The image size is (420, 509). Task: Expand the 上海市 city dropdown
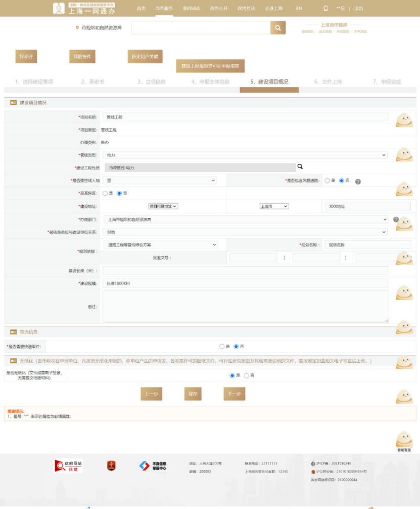pos(274,206)
